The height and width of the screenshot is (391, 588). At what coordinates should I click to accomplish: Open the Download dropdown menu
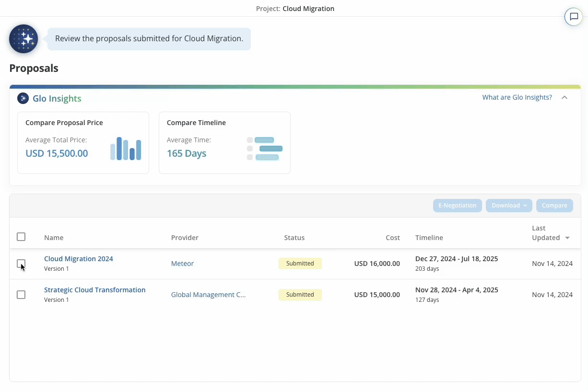[x=509, y=205]
